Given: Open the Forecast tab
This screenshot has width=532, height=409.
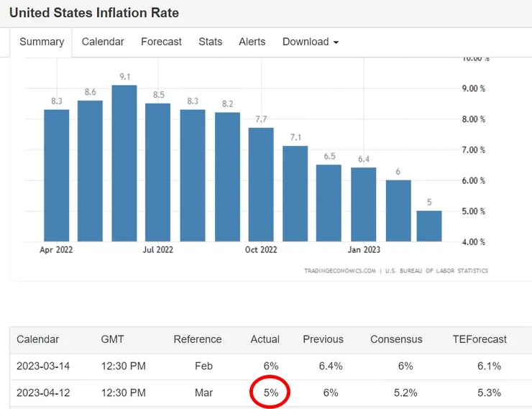Looking at the screenshot, I should coord(161,42).
